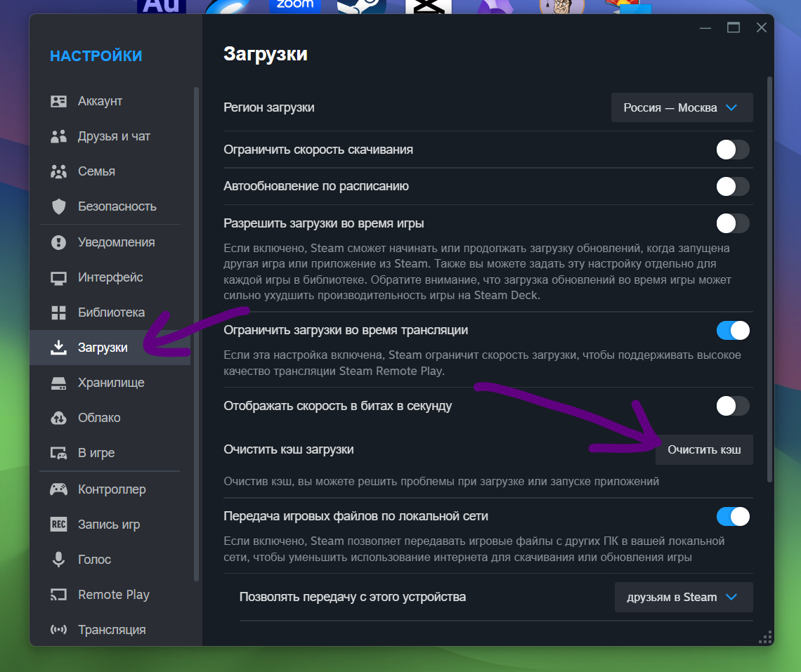Open the Регион загрузки dropdown Россия — Москва
The image size is (801, 672).
tap(682, 107)
